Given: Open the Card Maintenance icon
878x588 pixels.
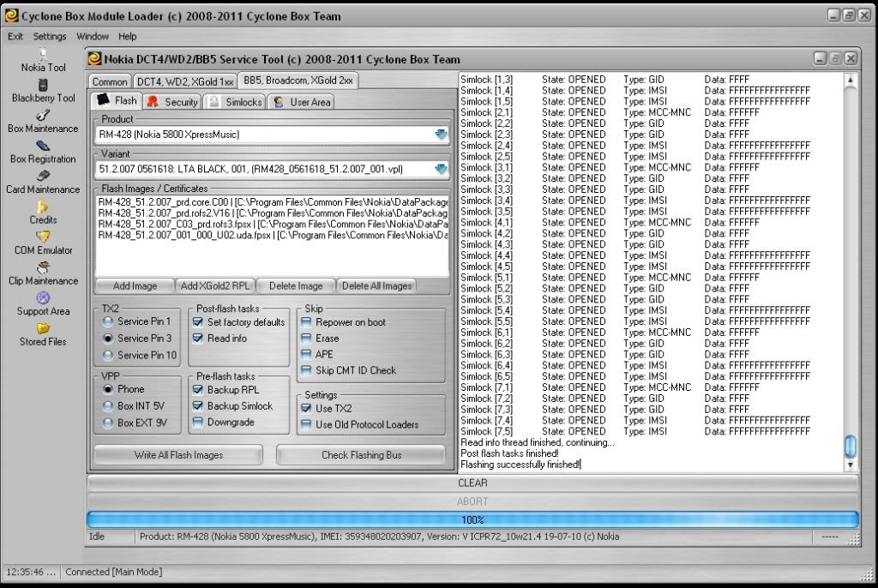Looking at the screenshot, I should tap(43, 177).
